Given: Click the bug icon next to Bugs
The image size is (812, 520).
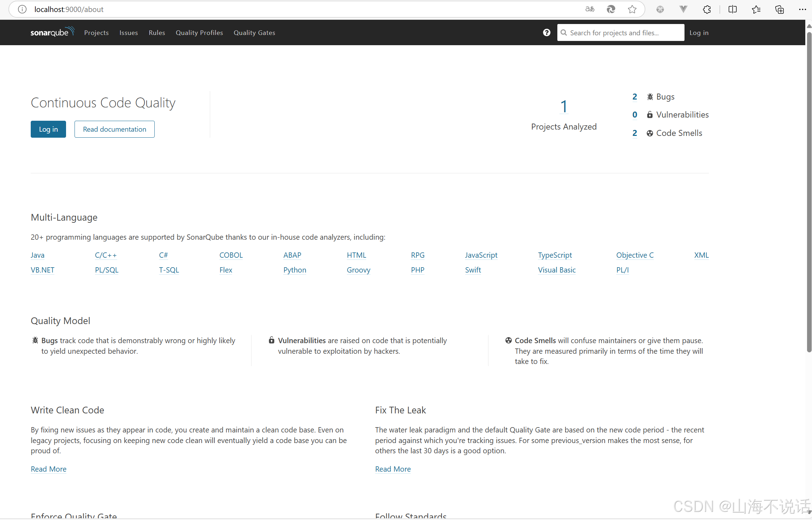Looking at the screenshot, I should 650,96.
